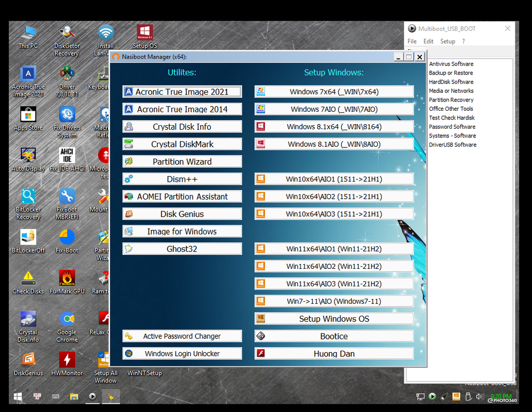Select Test Check Hardisk in Multiboot list
The height and width of the screenshot is (412, 532).
(x=452, y=118)
